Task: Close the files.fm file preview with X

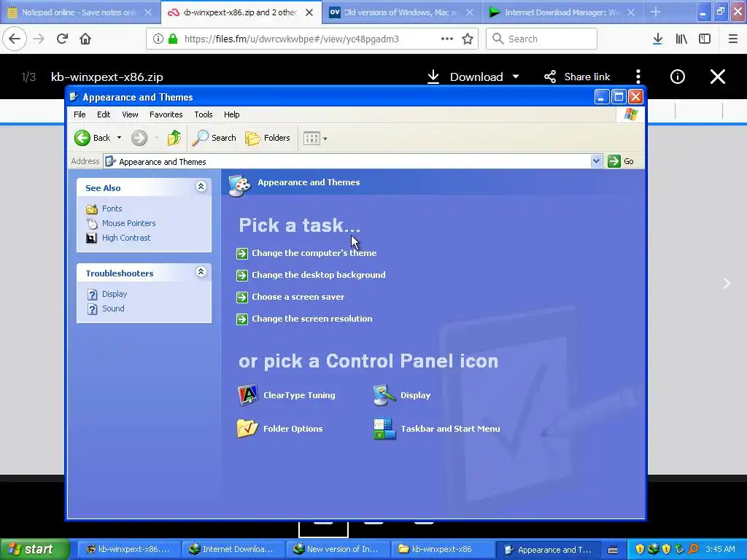Action: [718, 77]
